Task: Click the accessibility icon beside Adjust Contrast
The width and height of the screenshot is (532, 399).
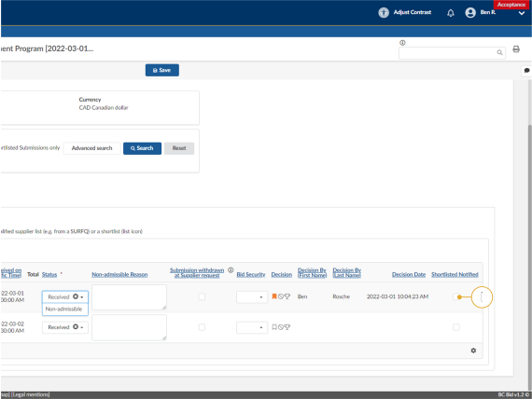Action: pos(384,12)
